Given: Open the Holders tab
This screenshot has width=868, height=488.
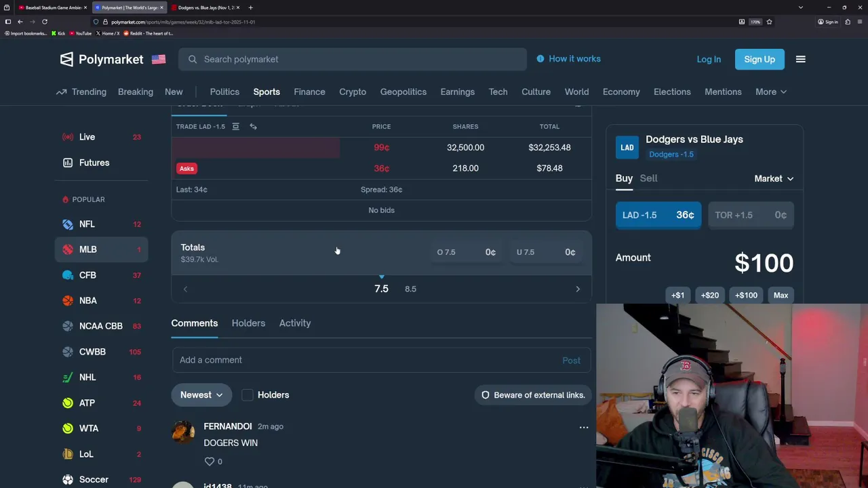Looking at the screenshot, I should [x=248, y=323].
